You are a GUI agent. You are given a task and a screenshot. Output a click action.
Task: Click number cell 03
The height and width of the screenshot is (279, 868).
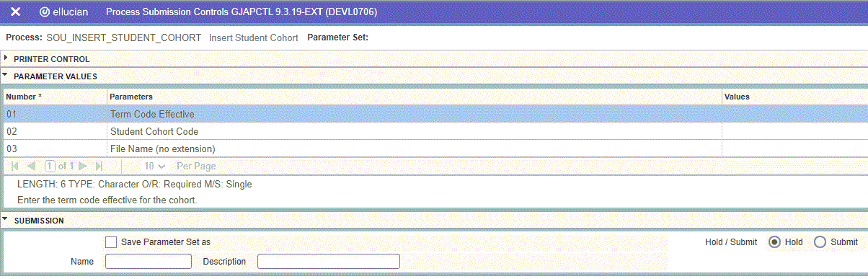coord(55,149)
